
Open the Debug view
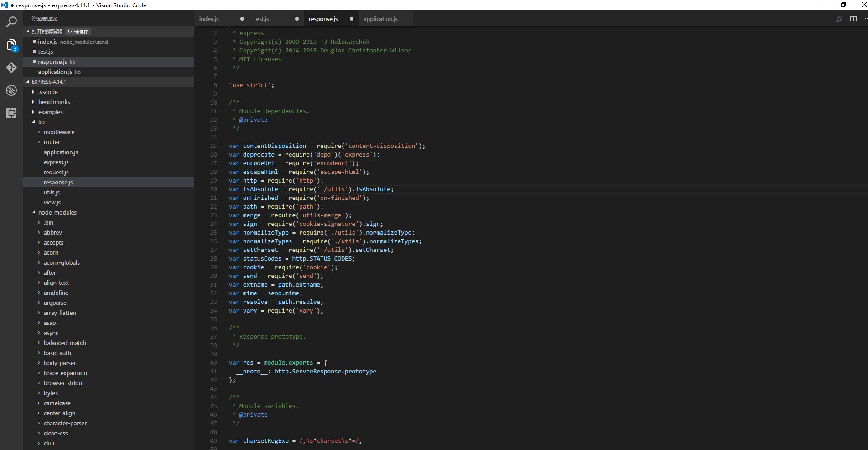tap(11, 90)
